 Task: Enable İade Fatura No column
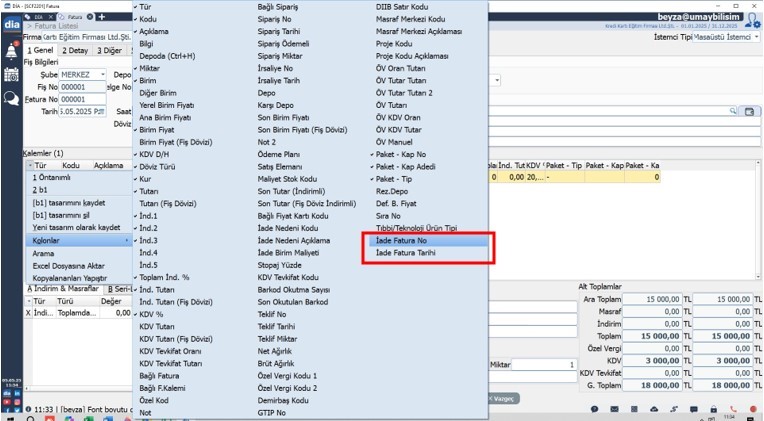click(400, 241)
